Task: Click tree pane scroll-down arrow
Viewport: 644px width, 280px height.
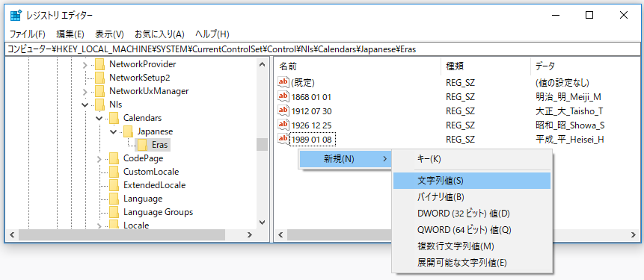Action: pos(262,223)
